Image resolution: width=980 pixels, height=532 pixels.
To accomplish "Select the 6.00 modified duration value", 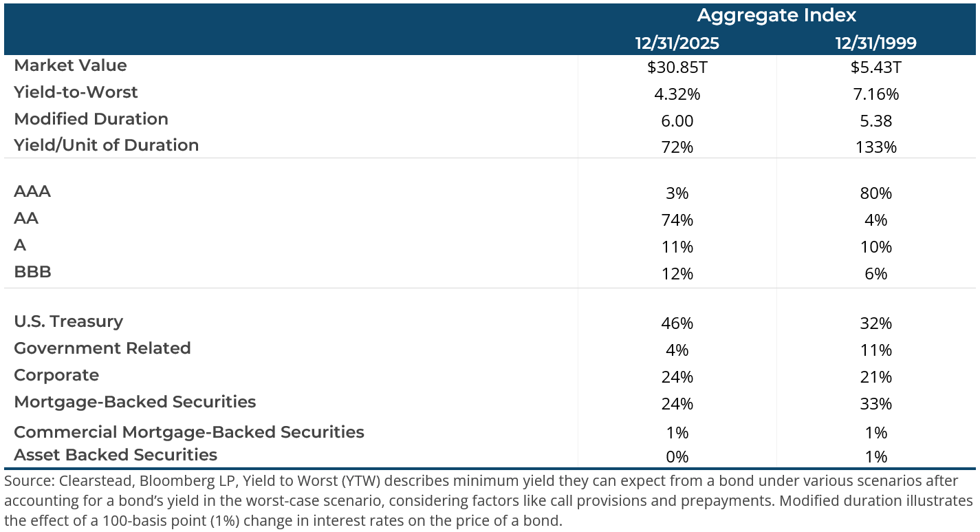I will (x=677, y=121).
